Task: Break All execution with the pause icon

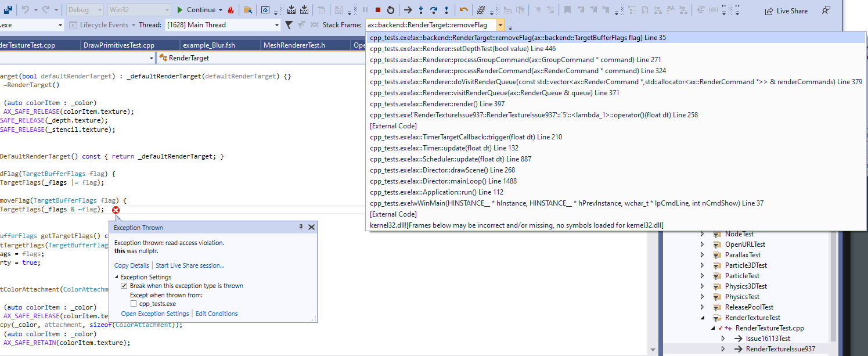Action: tap(365, 10)
